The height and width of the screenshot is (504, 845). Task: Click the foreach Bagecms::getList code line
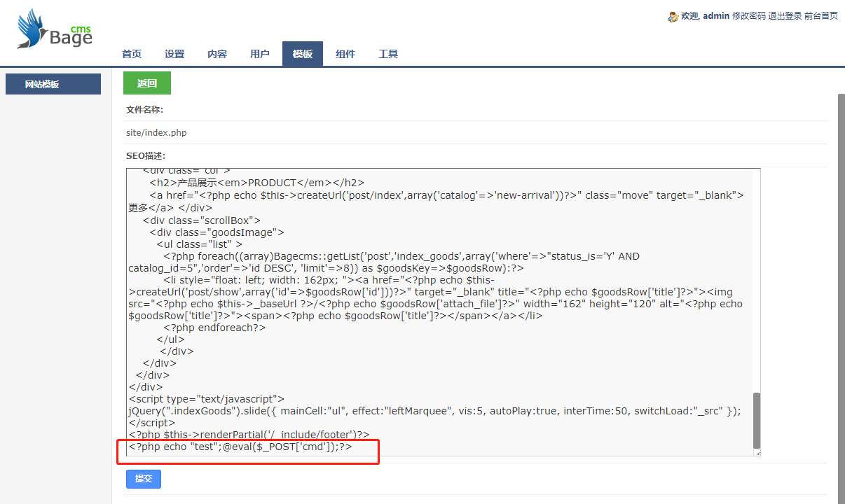pos(384,262)
